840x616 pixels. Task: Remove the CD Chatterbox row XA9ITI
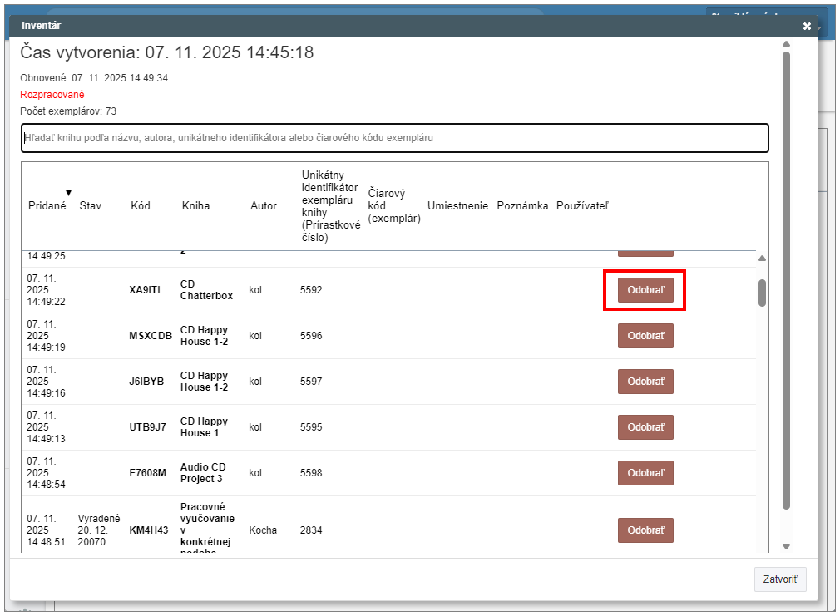point(645,290)
